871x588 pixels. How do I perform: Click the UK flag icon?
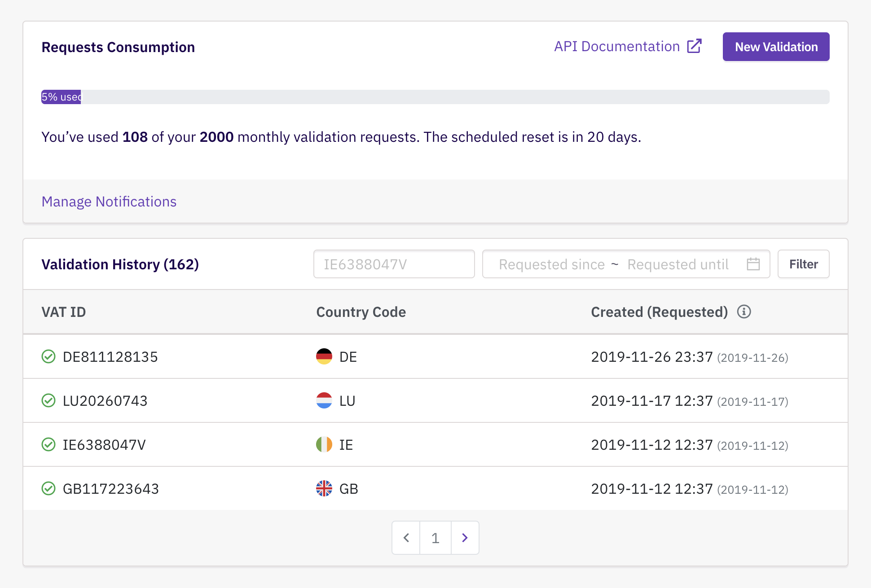coord(324,488)
